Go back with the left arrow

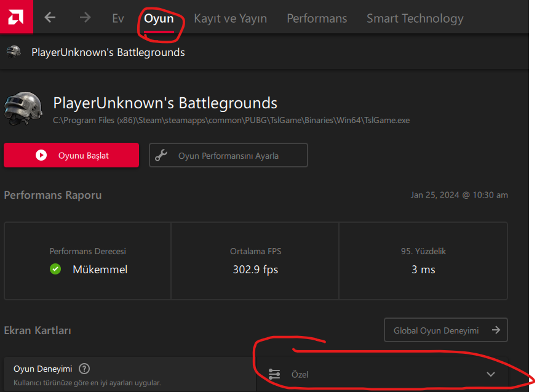click(x=50, y=18)
